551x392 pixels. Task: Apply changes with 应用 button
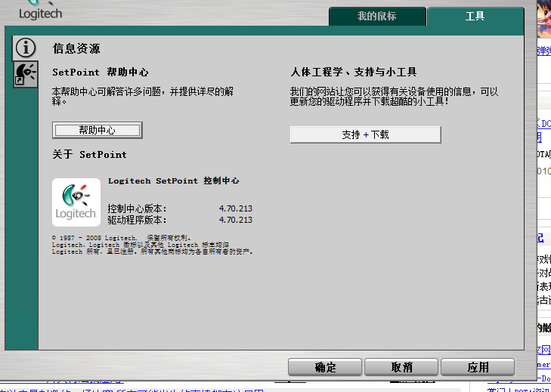478,367
